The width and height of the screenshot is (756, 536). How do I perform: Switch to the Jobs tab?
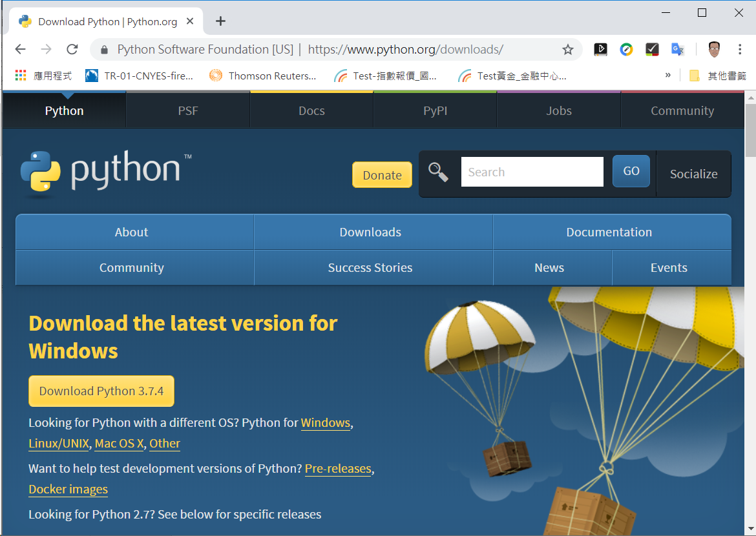point(560,110)
